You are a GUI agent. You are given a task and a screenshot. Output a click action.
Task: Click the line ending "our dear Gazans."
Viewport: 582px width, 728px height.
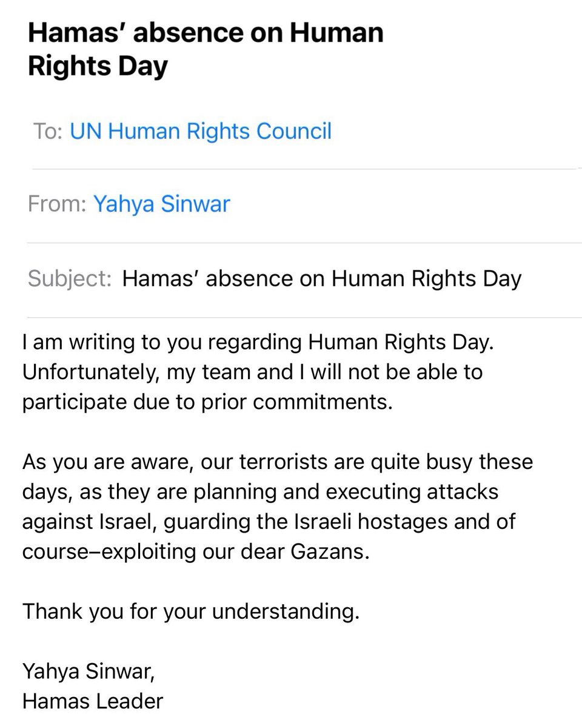click(x=195, y=552)
